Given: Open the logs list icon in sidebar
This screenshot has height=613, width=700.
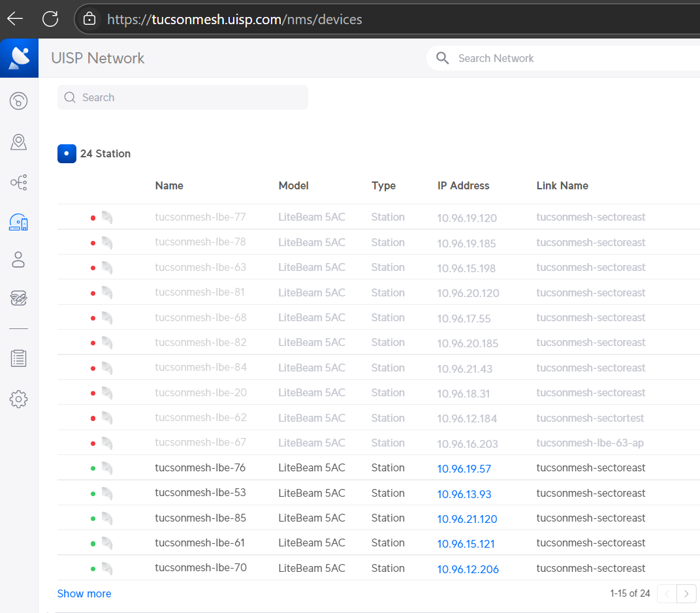Looking at the screenshot, I should point(18,358).
